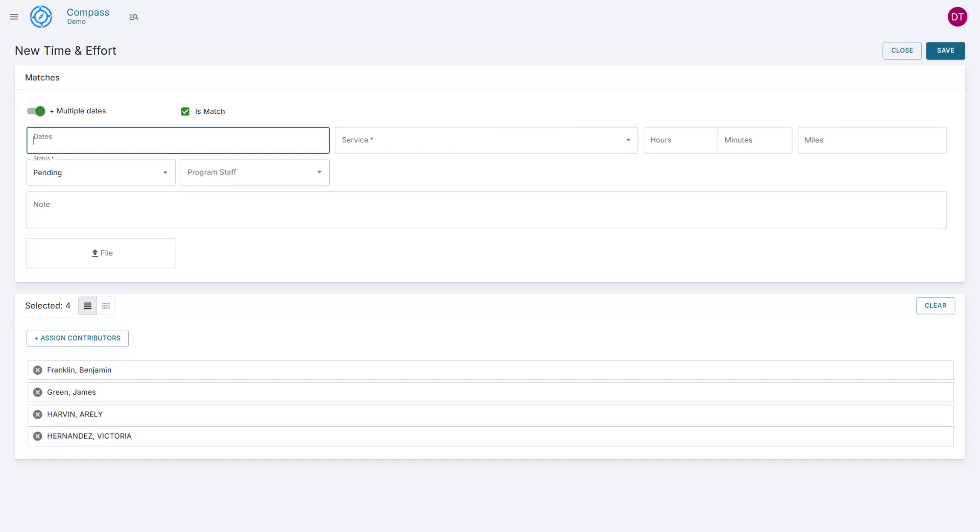The image size is (980, 532).
Task: Open the Program Staff dropdown
Action: click(320, 172)
